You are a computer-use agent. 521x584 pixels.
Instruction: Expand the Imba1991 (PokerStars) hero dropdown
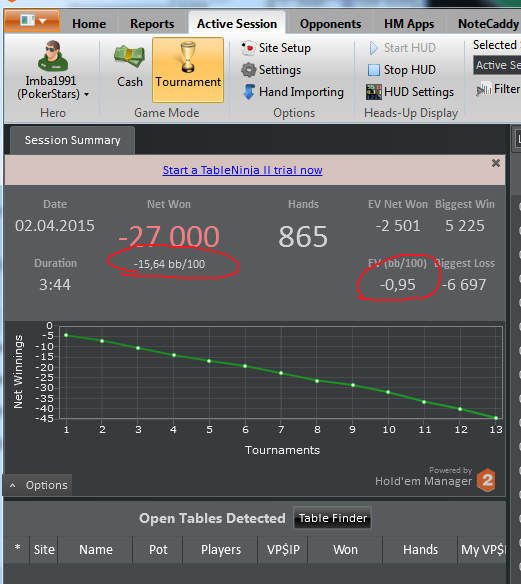86,95
